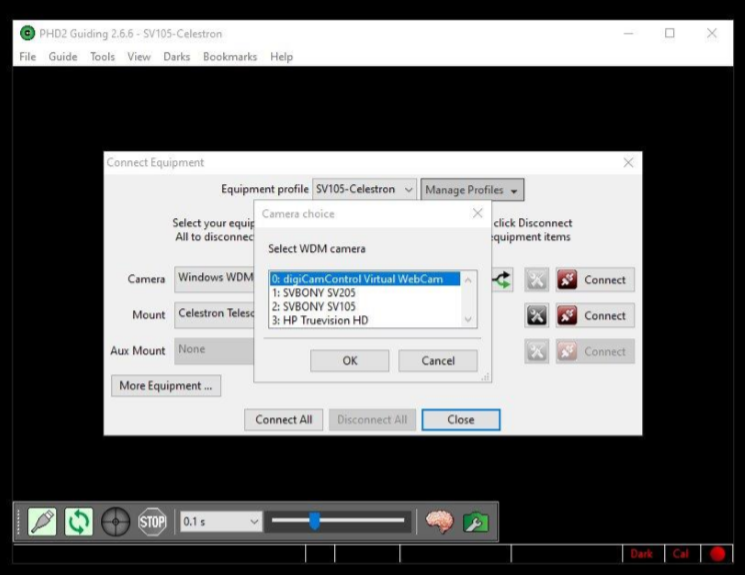Open the Windows WDM camera dropdown
This screenshot has width=745, height=575.
(x=215, y=278)
